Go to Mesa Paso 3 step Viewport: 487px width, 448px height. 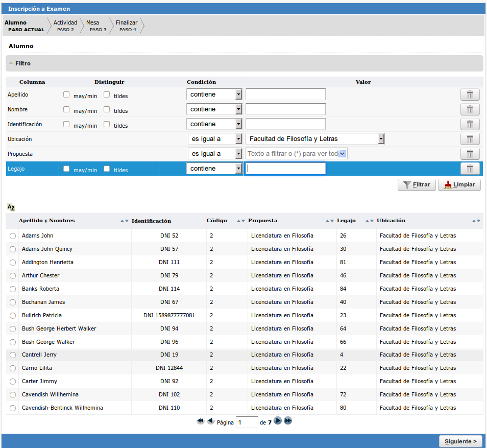point(98,26)
